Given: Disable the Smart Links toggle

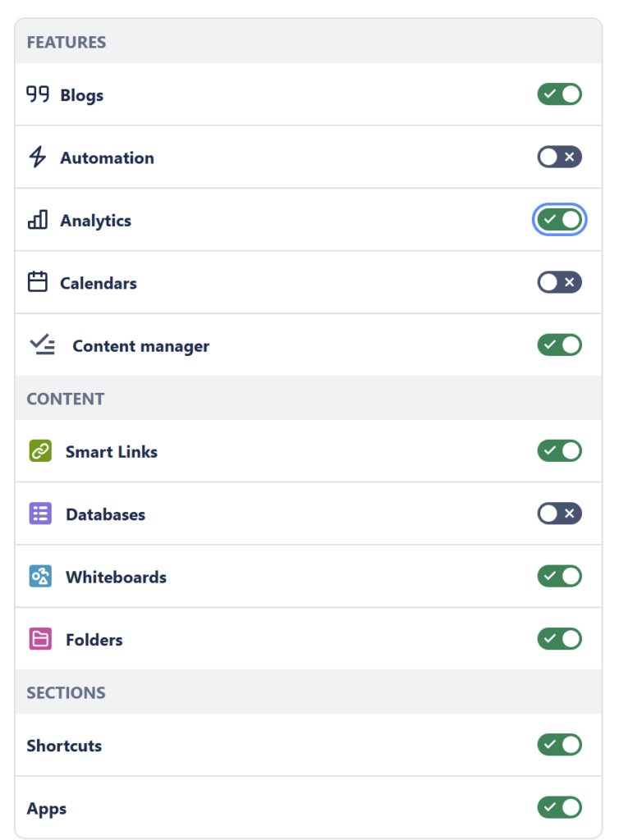Looking at the screenshot, I should 560,451.
